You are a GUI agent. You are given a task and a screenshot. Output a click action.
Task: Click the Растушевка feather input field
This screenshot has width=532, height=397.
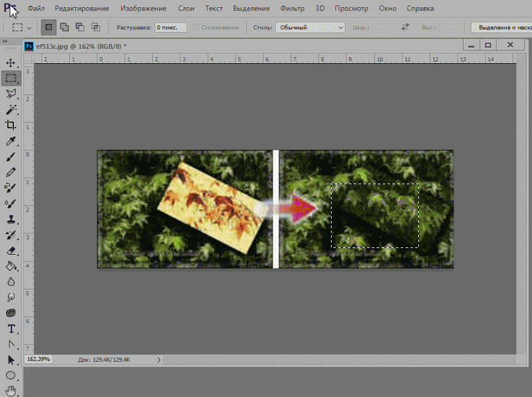[171, 27]
